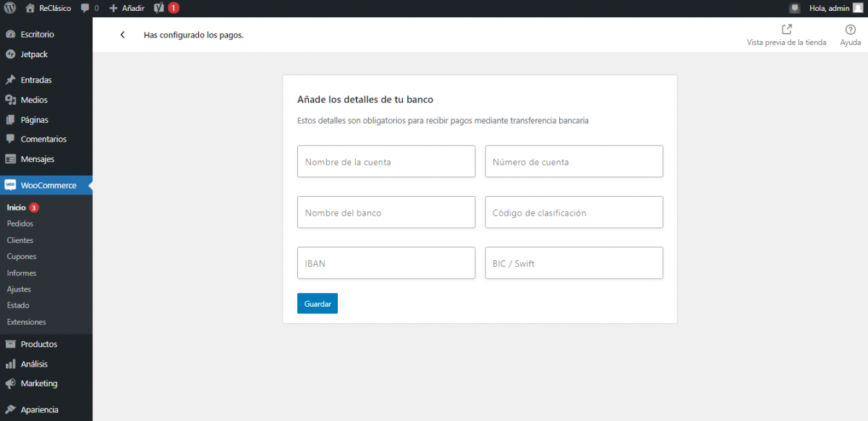868x421 pixels.
Task: Open the Añadir new content menu
Action: coord(127,8)
